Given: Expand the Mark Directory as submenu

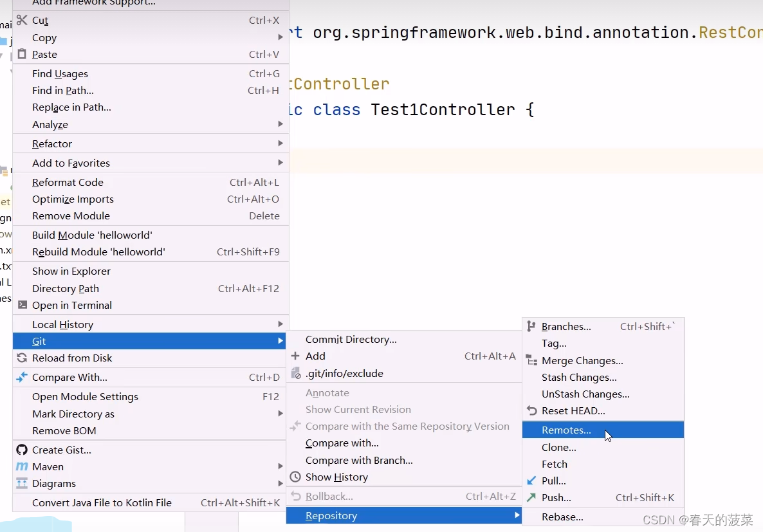Looking at the screenshot, I should (72, 414).
